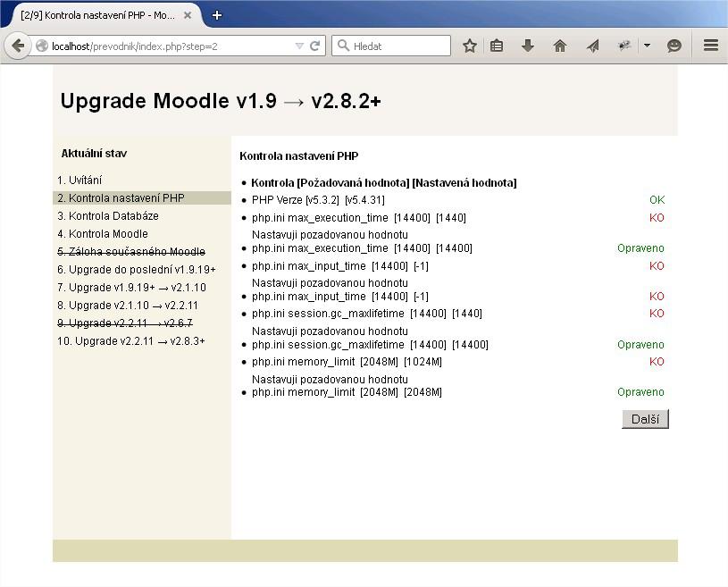Screen dimensions: 728x587
Task: Click the Další button
Action: tap(645, 419)
